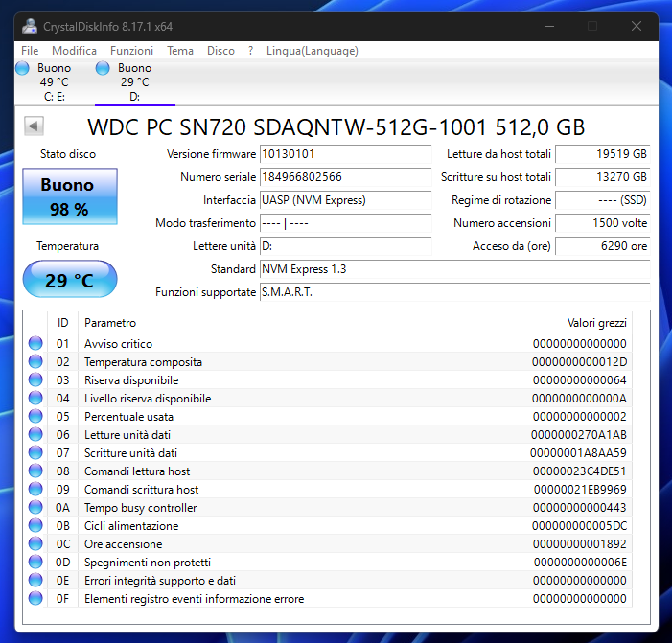Click the Modo trasferimento field

345,223
